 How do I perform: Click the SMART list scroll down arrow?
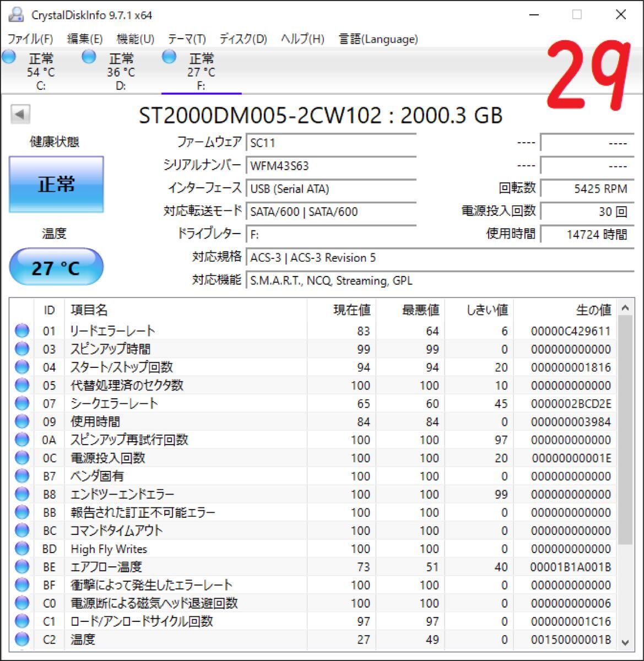tap(625, 642)
